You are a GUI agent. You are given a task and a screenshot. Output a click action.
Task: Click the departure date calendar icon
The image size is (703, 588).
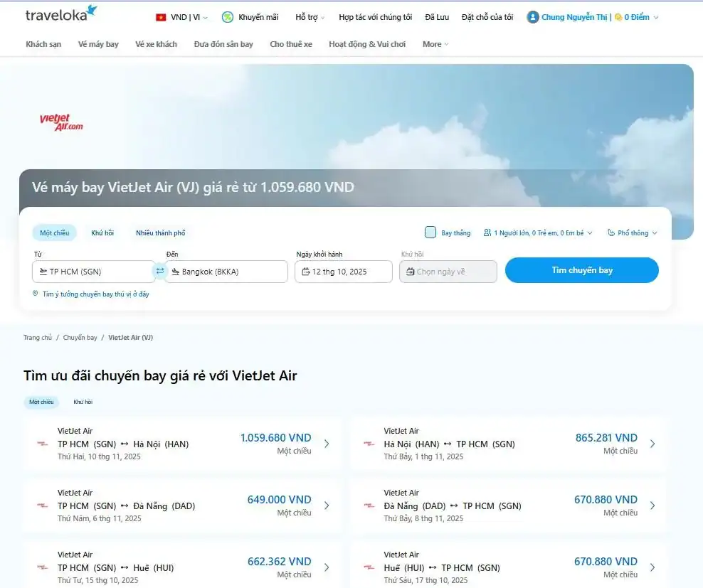306,272
